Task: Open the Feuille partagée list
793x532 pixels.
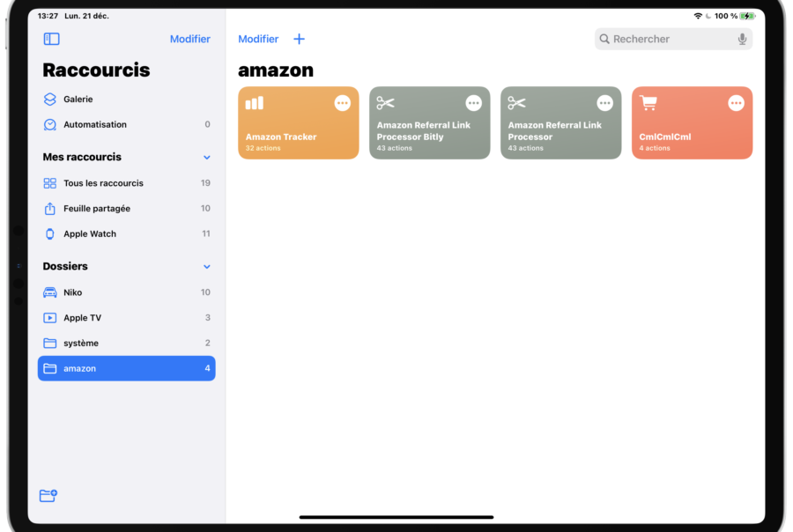Action: pos(126,209)
